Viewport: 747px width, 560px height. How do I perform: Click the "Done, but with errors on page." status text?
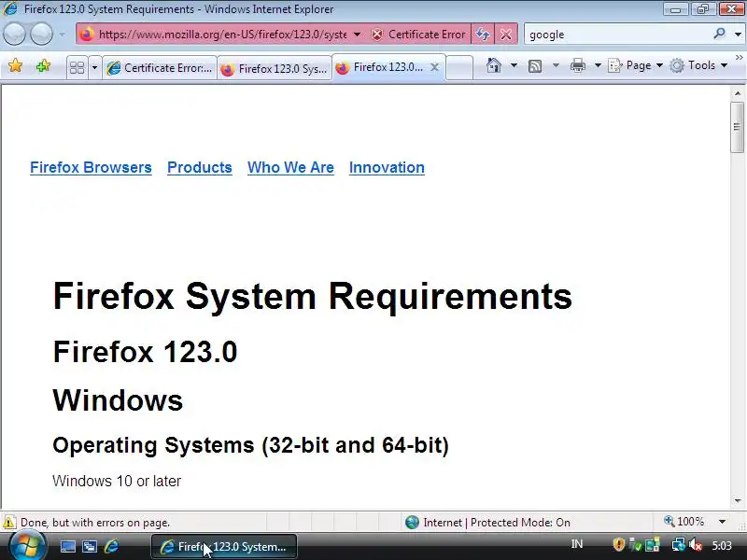pyautogui.click(x=95, y=523)
